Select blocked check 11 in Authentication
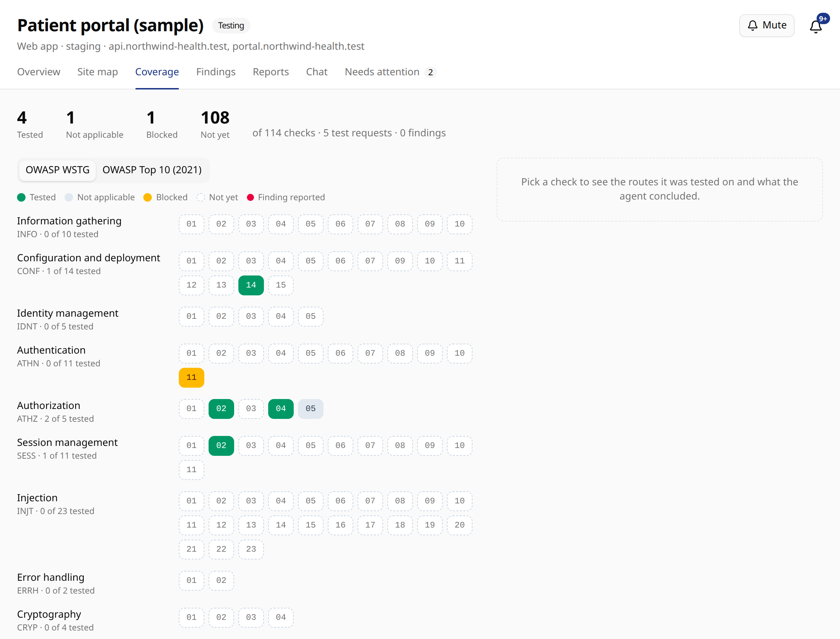This screenshot has width=840, height=639. click(192, 378)
